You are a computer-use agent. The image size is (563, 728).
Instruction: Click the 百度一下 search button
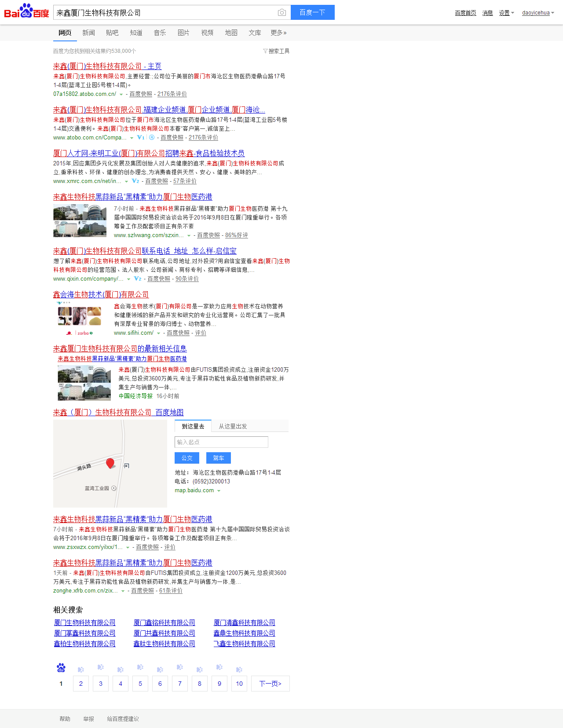click(312, 12)
